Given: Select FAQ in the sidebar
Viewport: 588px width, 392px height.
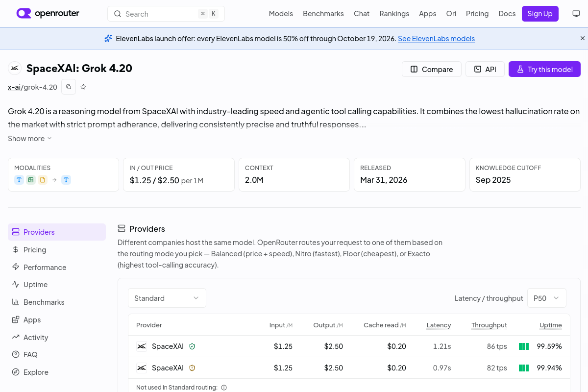Looking at the screenshot, I should tap(57, 355).
